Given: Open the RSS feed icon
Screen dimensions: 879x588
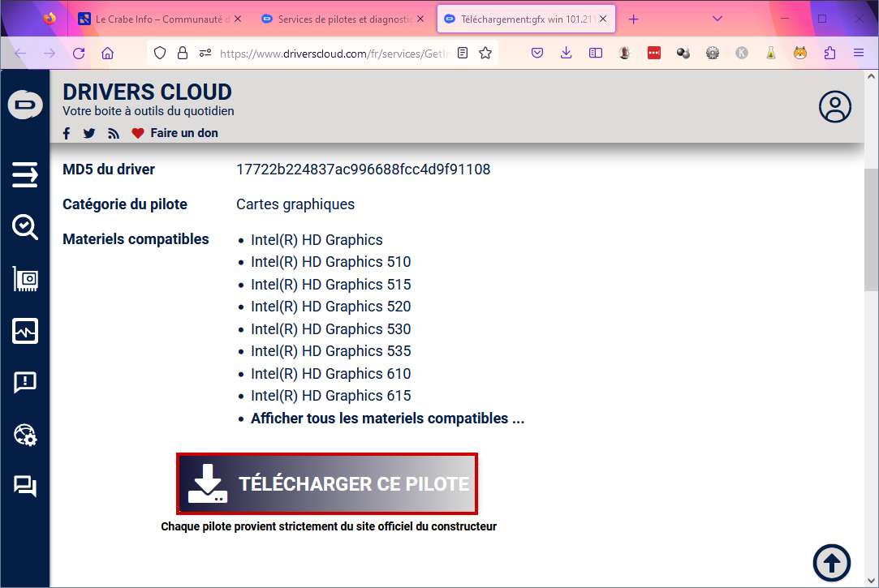Looking at the screenshot, I should point(114,133).
